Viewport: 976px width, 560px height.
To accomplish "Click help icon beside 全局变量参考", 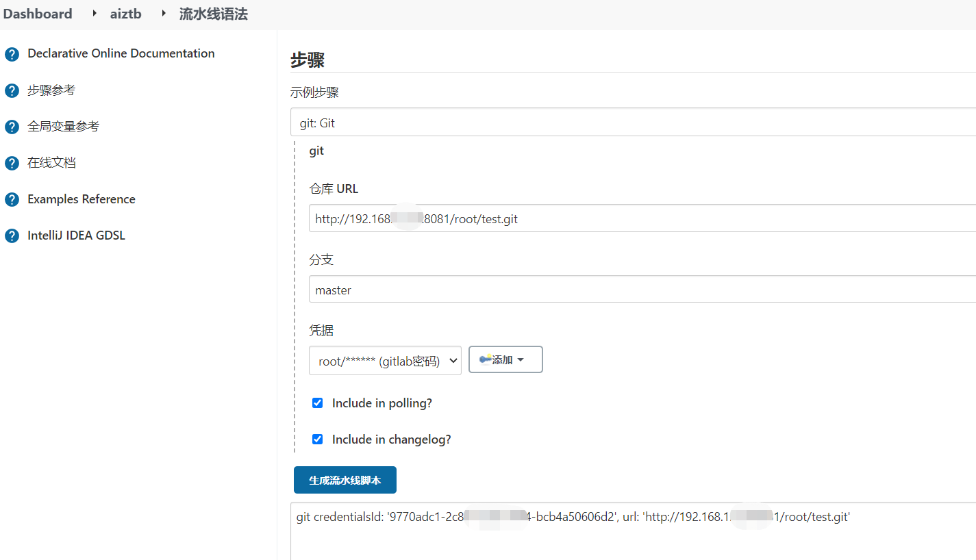I will tap(12, 127).
